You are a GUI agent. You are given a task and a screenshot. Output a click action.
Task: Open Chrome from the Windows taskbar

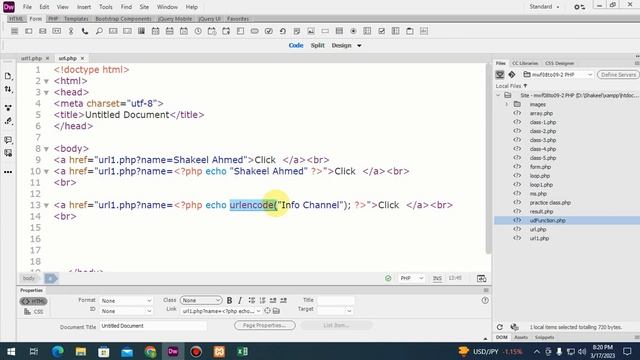(x=150, y=351)
